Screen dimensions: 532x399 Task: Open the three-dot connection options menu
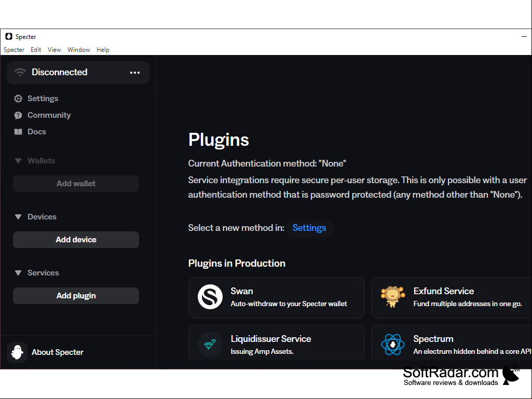coord(135,72)
